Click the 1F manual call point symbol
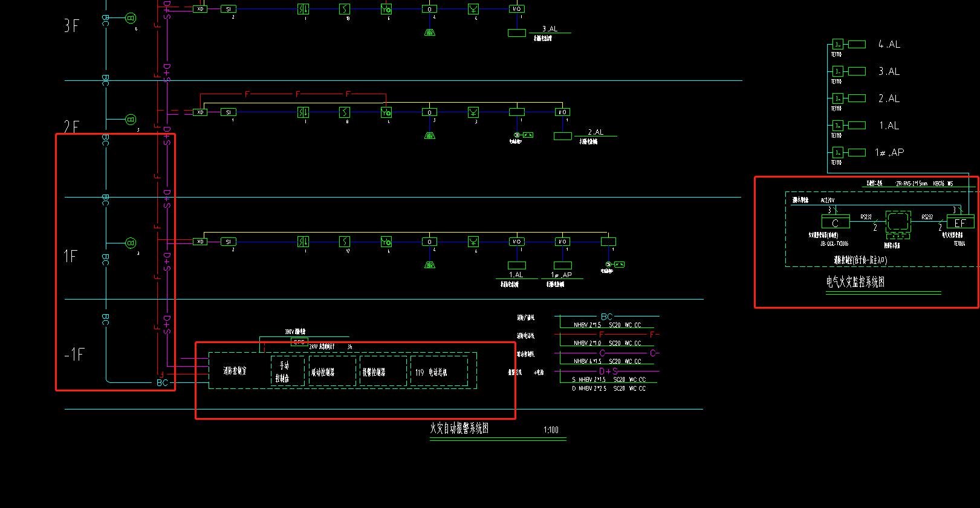The image size is (980, 508). pos(386,242)
